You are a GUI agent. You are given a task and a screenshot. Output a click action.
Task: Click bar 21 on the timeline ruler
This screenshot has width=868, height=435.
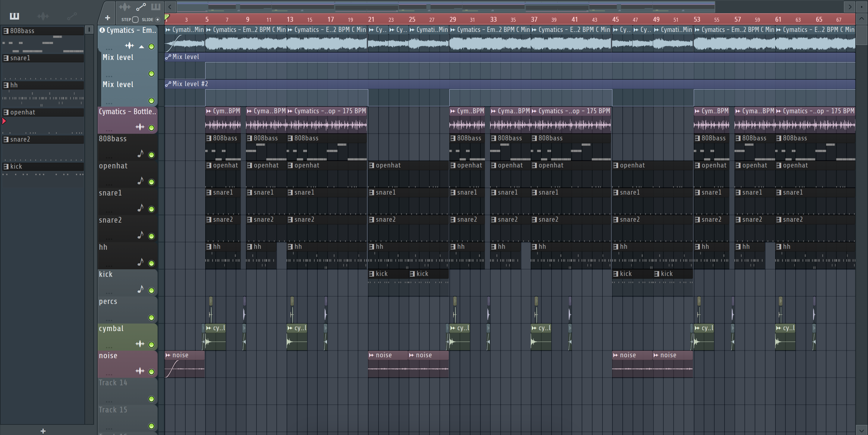[x=371, y=20]
